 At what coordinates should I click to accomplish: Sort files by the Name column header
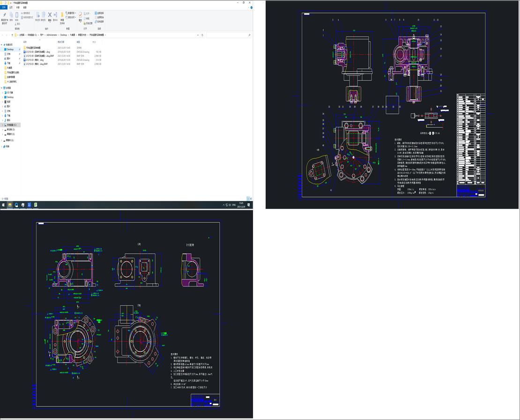click(25, 42)
